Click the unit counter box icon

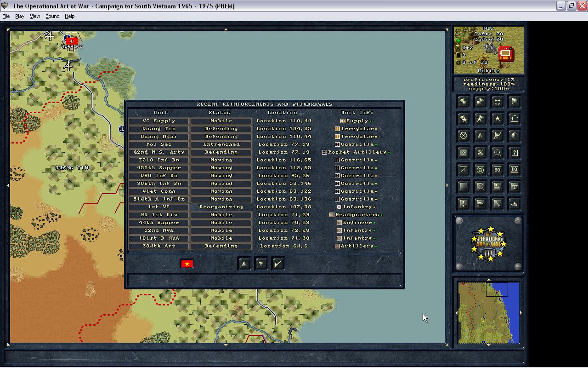[463, 153]
